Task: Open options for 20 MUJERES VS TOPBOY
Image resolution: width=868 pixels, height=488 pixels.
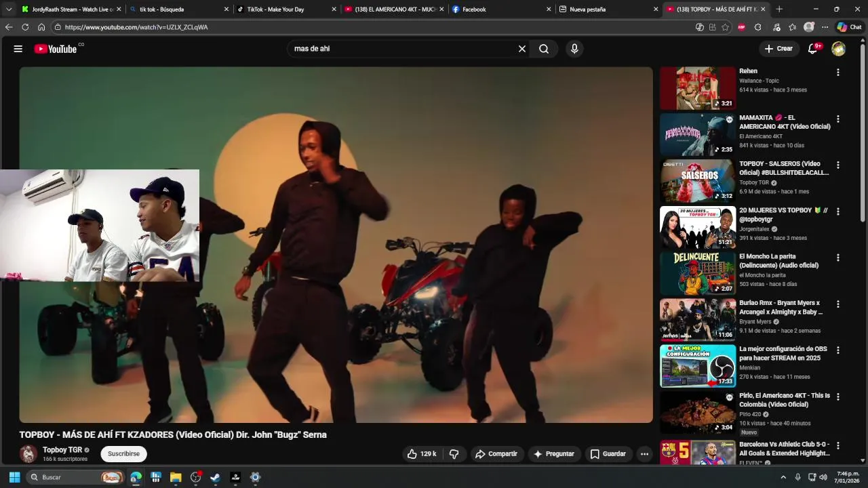Action: click(837, 211)
